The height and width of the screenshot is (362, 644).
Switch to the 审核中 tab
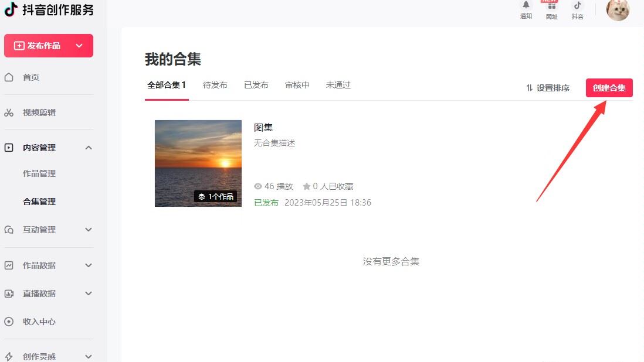(x=297, y=86)
